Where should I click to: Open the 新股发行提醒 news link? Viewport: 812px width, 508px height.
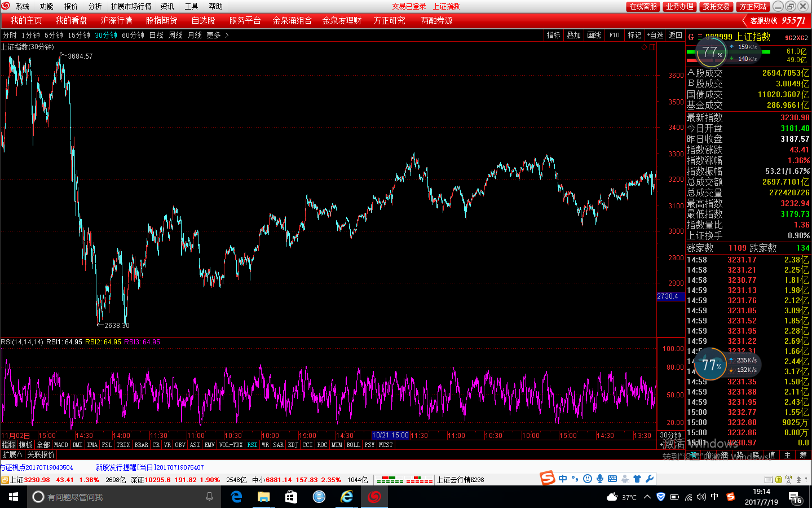150,467
